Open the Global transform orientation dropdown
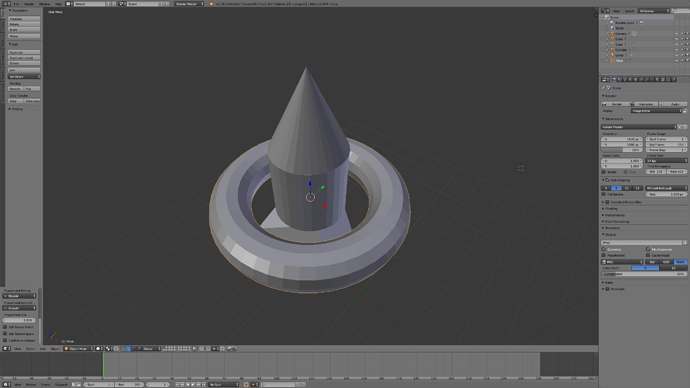This screenshot has width=690, height=388. tap(151, 348)
